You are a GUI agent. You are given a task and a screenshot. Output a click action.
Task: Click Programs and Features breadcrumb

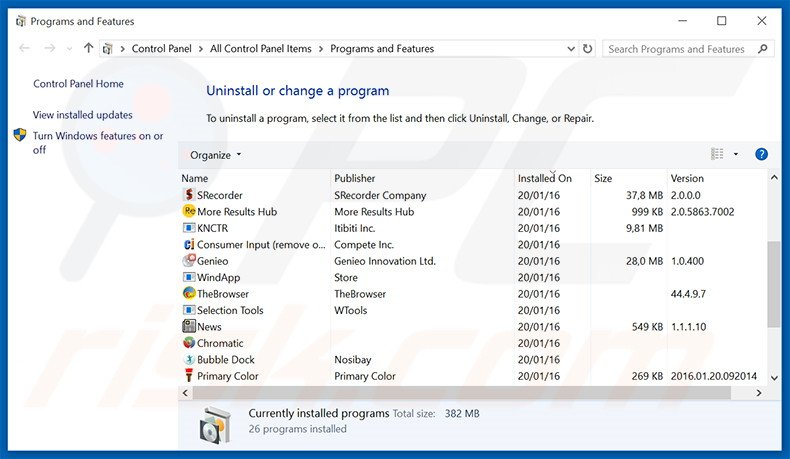[382, 49]
